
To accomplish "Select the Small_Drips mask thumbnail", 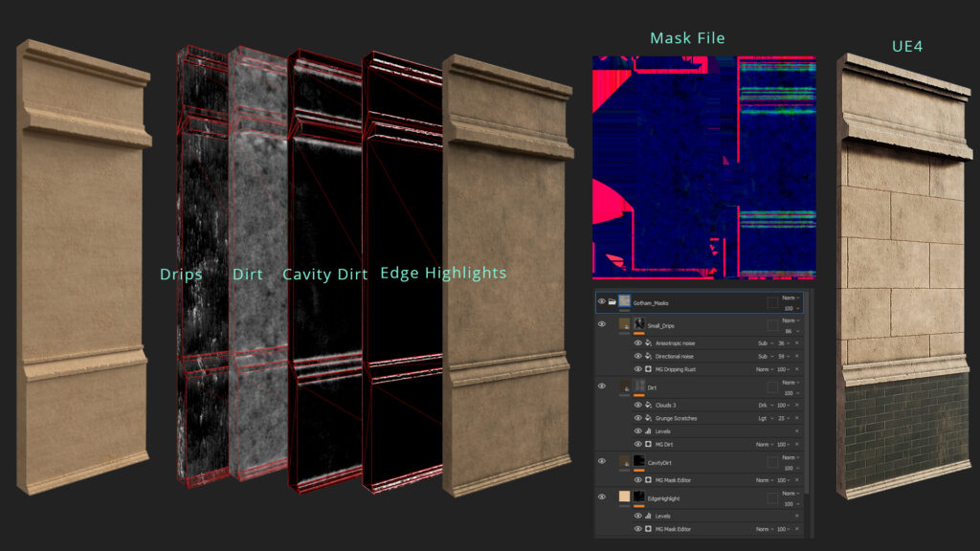I will [x=639, y=323].
